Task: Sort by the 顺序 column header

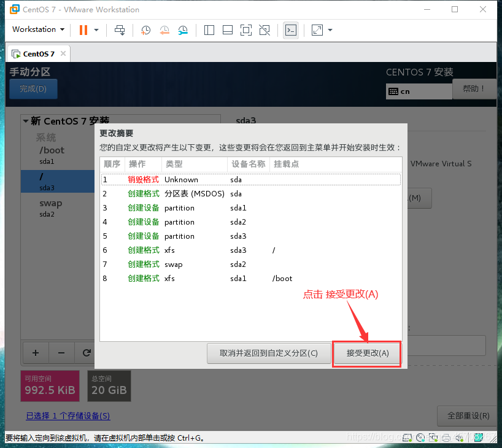Action: coord(112,164)
